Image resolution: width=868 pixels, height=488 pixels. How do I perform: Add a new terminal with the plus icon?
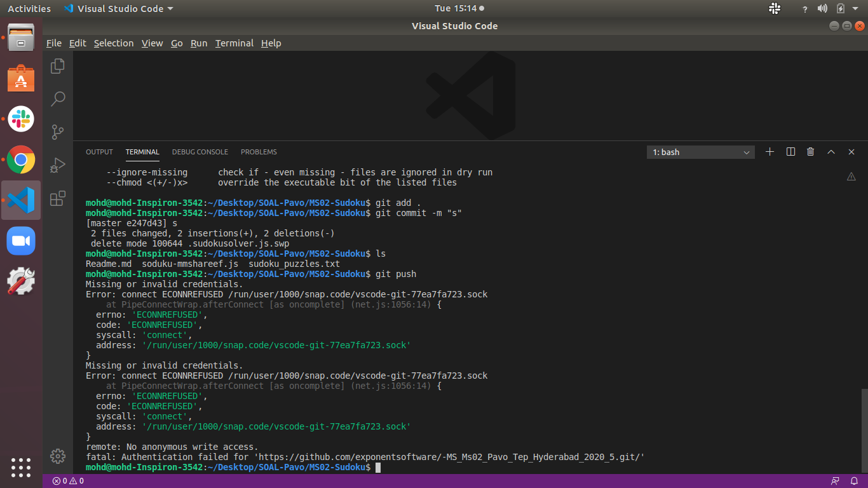pyautogui.click(x=770, y=152)
